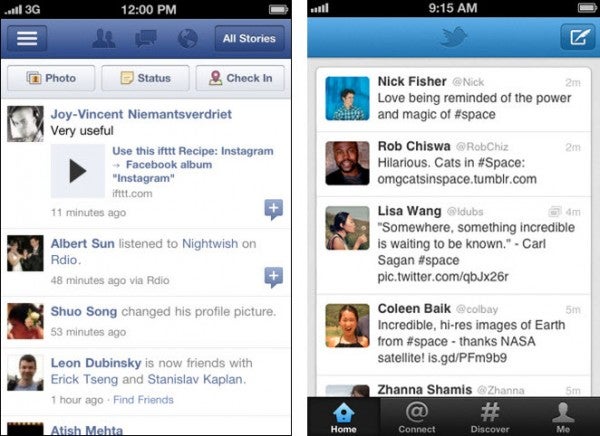Open the Facebook hamburger menu
This screenshot has width=600, height=436.
pyautogui.click(x=27, y=38)
